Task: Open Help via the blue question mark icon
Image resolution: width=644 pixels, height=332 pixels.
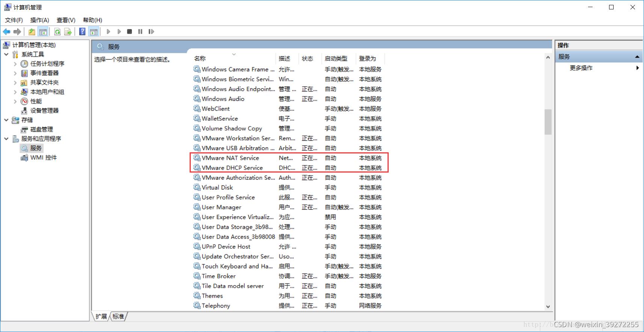Action: click(x=82, y=32)
